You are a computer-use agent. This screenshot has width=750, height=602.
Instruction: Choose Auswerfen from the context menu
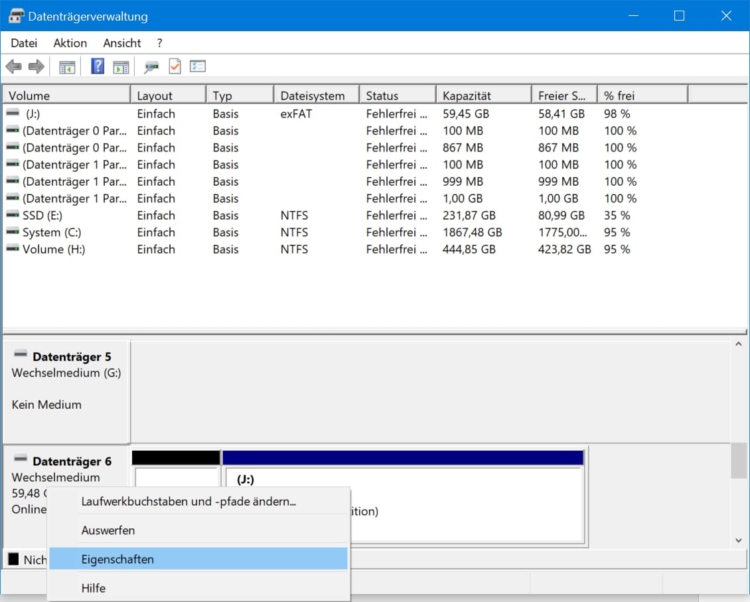pyautogui.click(x=108, y=530)
